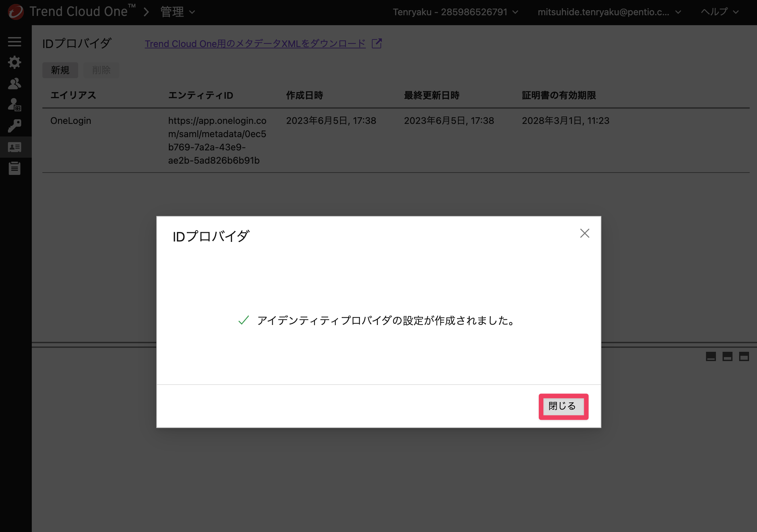Select the identity provider card icon
Image resolution: width=757 pixels, height=532 pixels.
coord(15,147)
